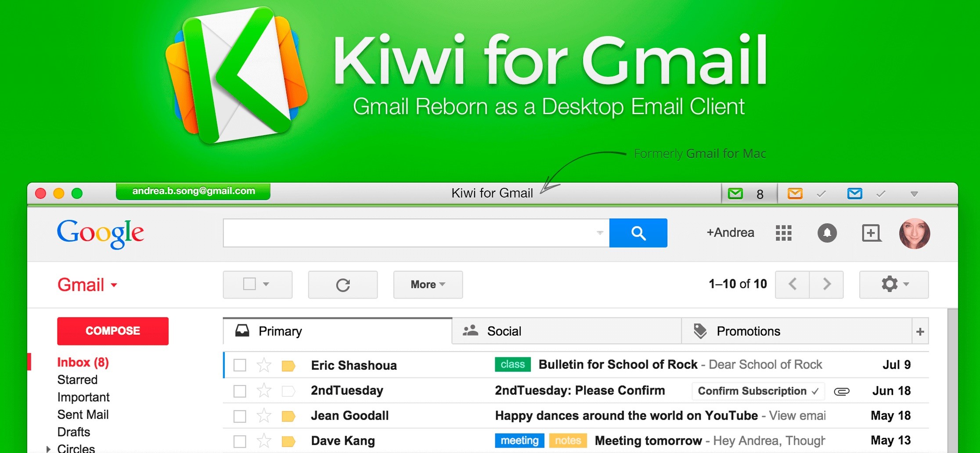Viewport: 980px width, 453px height.
Task: Click the +Andrea link
Action: point(730,233)
